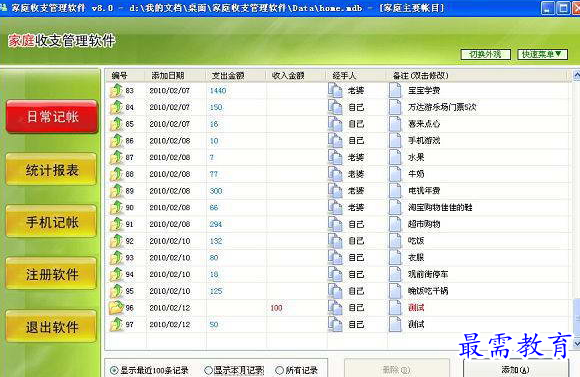Open the 注册软件 section
This screenshot has width=580, height=377.
(52, 274)
